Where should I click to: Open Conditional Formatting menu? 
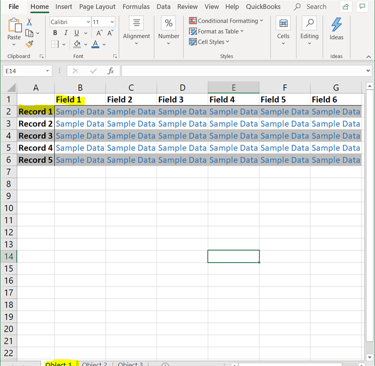tap(226, 21)
